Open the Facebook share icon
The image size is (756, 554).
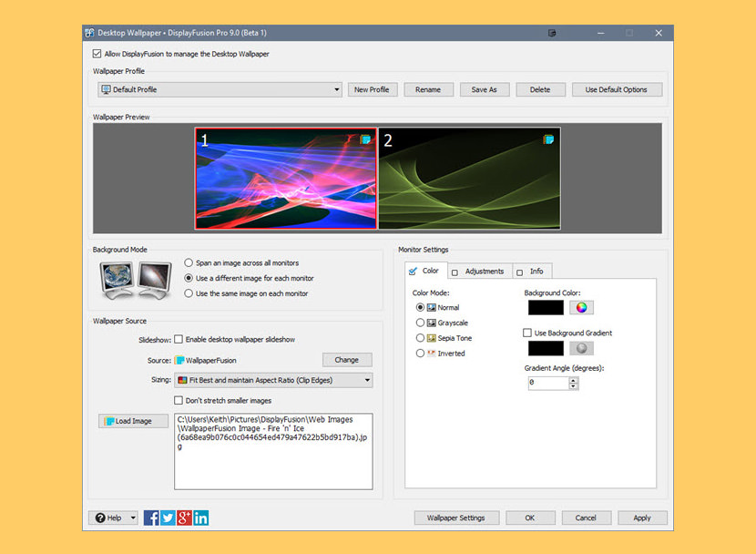coord(151,518)
